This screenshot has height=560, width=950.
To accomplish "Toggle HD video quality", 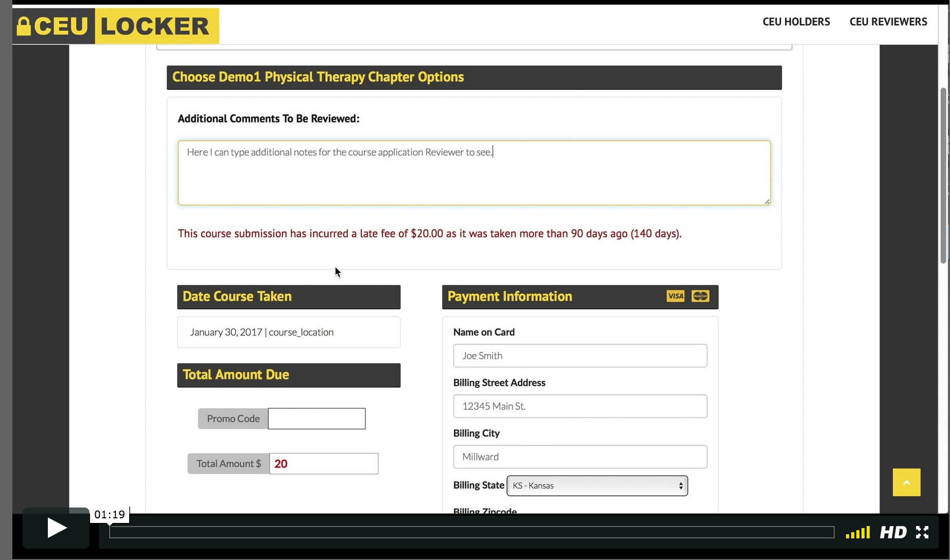I will click(893, 532).
